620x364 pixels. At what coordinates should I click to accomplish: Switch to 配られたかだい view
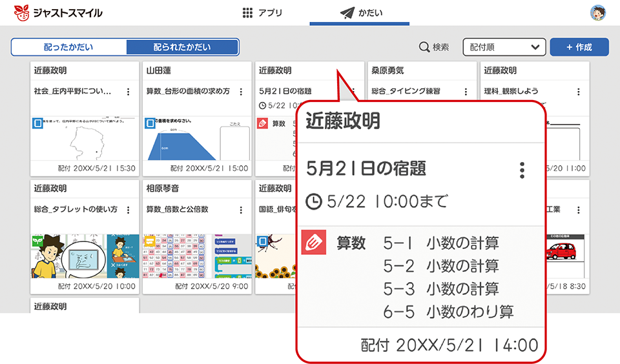click(182, 47)
